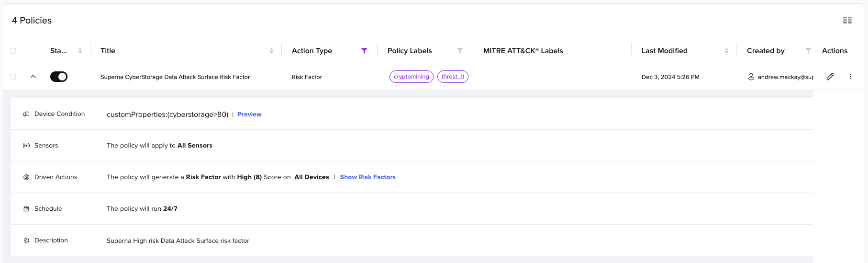Edit policy with the pencil icon
This screenshot has width=868, height=263.
point(830,77)
